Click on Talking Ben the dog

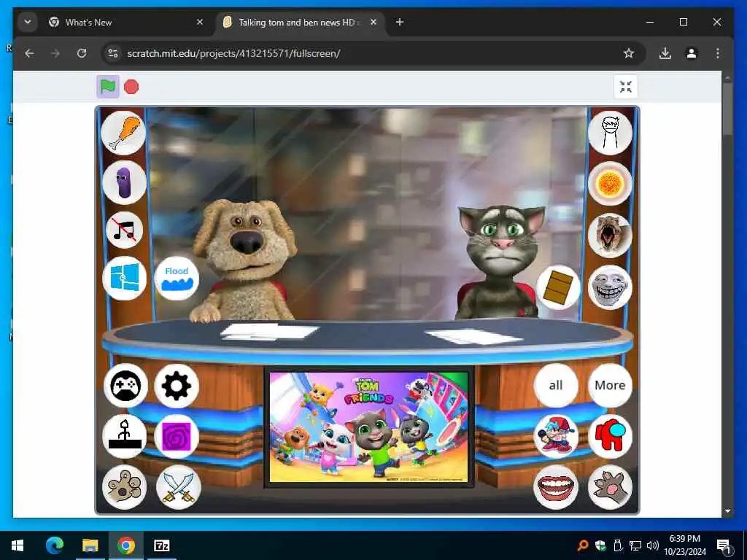244,261
